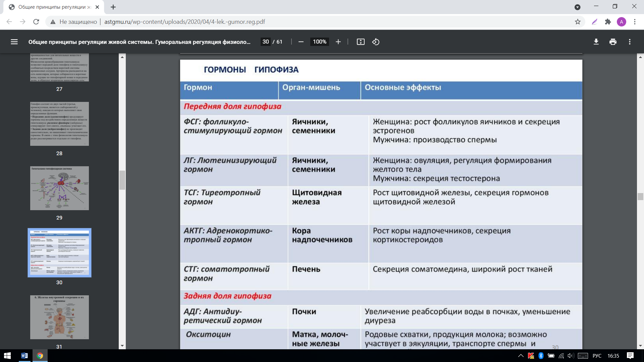Open the notification center icon
This screenshot has width=644, height=362.
(x=630, y=356)
